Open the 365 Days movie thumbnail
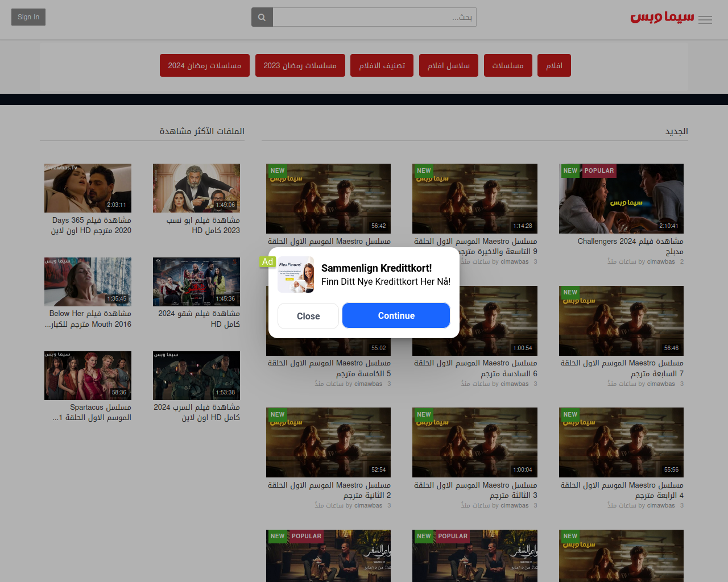Screen dimensions: 728x582 (x=88, y=188)
